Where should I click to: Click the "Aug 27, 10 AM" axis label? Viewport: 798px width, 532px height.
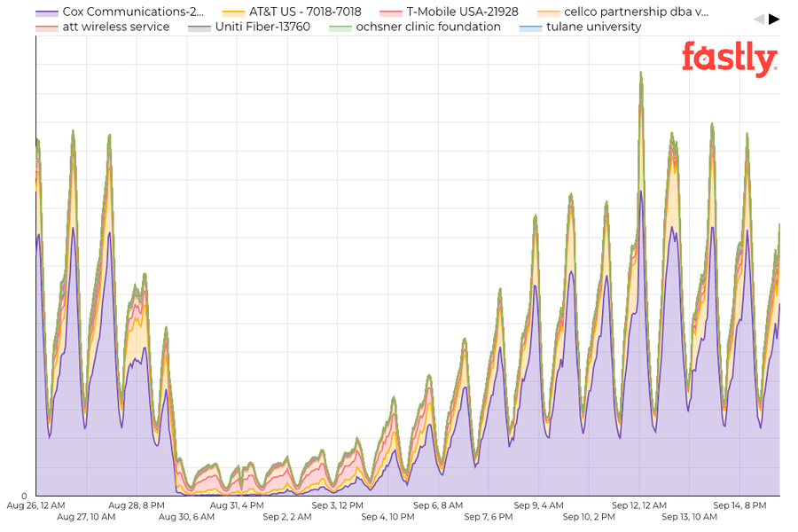(86, 517)
